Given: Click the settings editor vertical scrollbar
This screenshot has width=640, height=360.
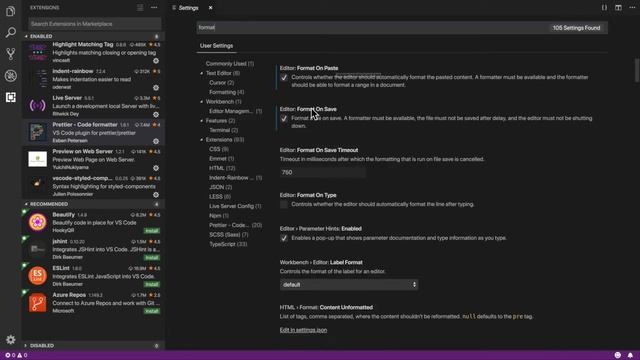Looking at the screenshot, I should [637, 70].
